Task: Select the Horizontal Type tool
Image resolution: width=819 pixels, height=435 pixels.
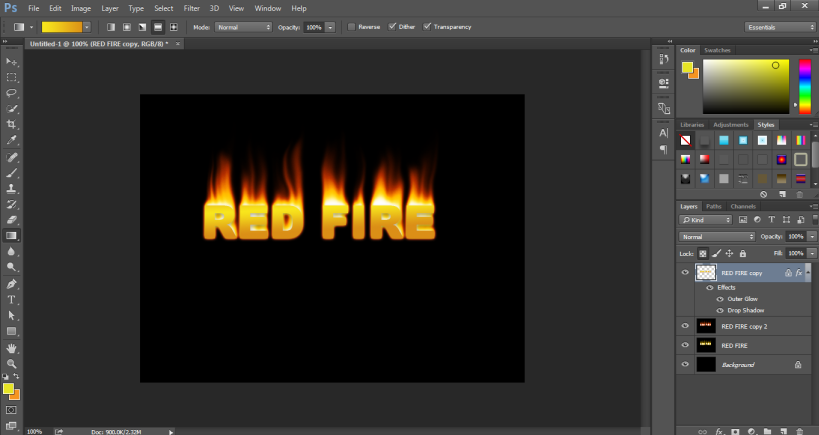Action: click(11, 300)
